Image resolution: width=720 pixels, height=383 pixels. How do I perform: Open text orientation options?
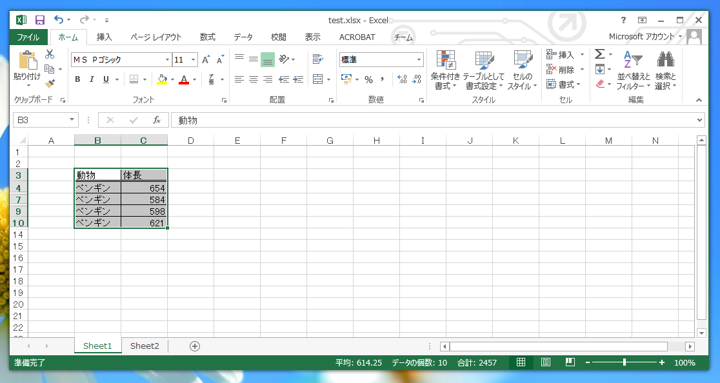coord(287,59)
